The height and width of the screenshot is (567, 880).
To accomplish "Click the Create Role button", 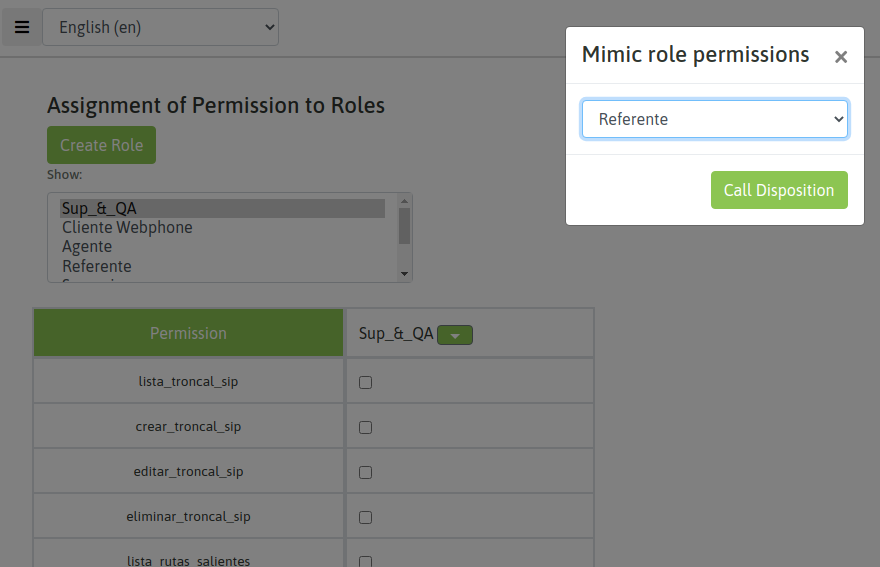I will pos(102,145).
